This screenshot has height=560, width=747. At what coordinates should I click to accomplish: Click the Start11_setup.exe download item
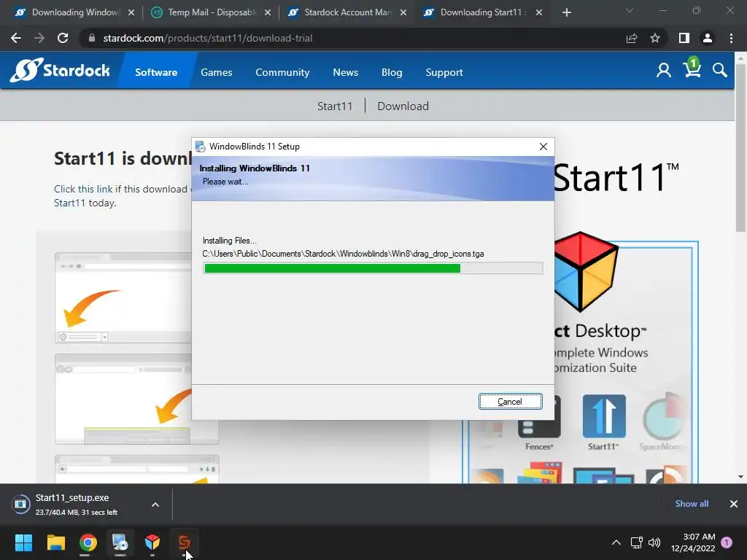click(76, 505)
